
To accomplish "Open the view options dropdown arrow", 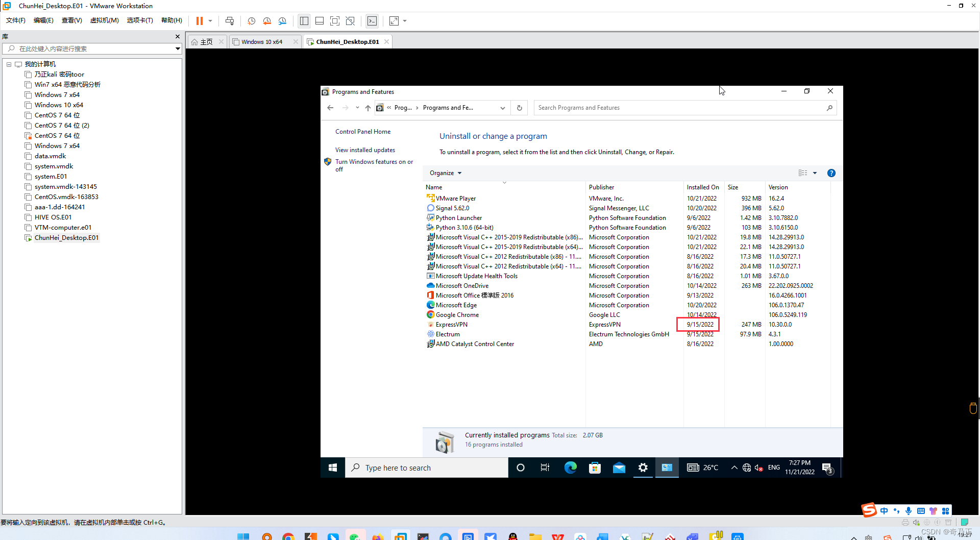I will [x=815, y=173].
